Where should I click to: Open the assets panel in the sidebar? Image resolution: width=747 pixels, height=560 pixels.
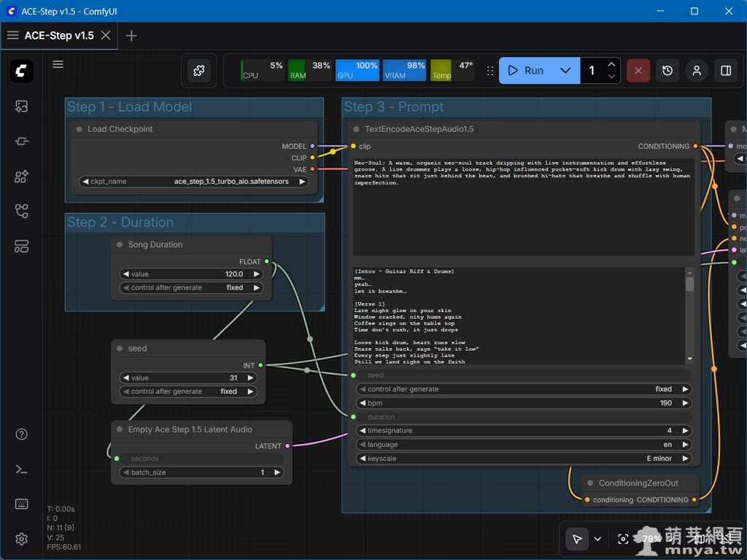21,106
